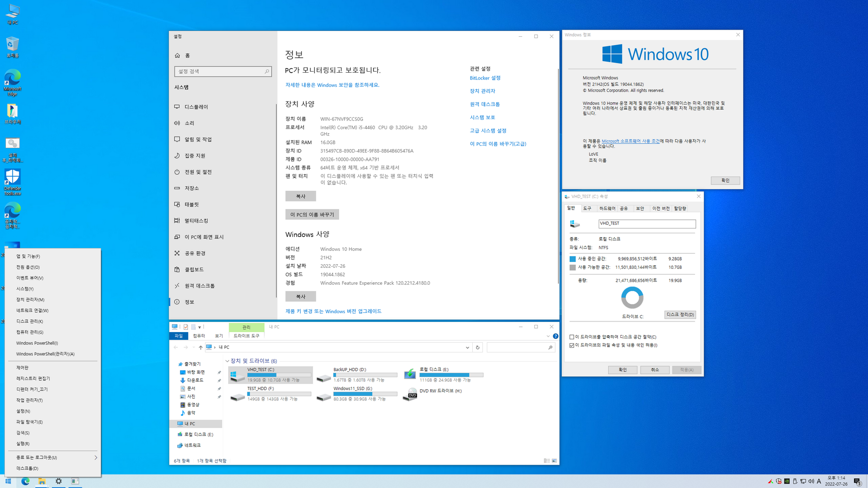Screen dimensions: 868x488
Task: Open 파일 tab in File Explorer
Action: click(x=179, y=336)
